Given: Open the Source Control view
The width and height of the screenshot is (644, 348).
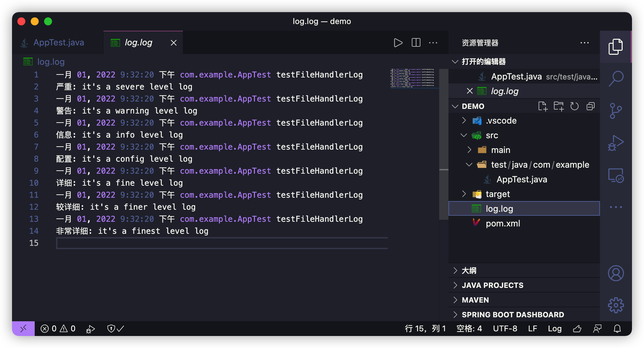Looking at the screenshot, I should (x=616, y=111).
